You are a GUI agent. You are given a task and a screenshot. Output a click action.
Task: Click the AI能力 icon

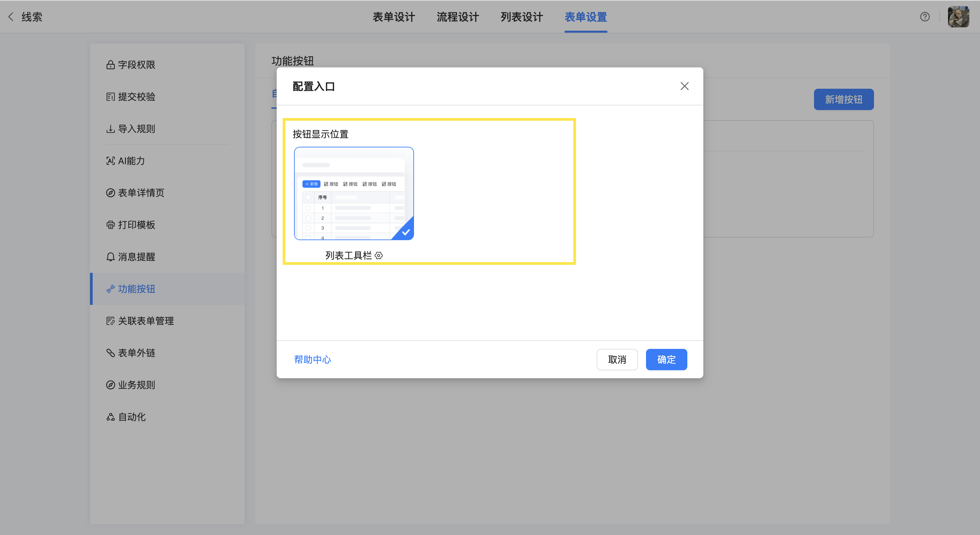pos(110,161)
